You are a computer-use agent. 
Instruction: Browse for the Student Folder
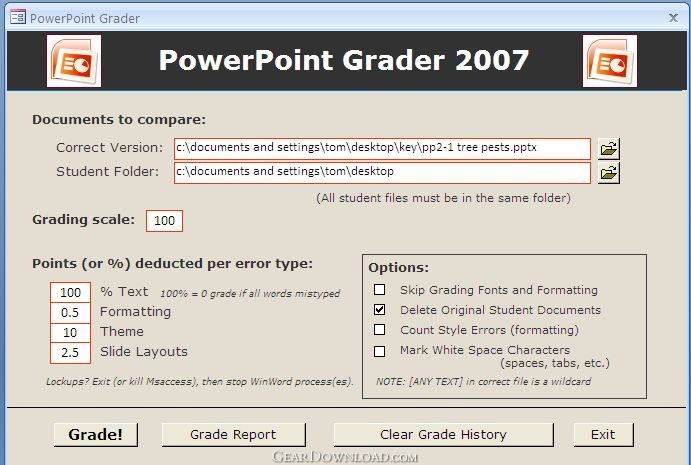pos(609,173)
